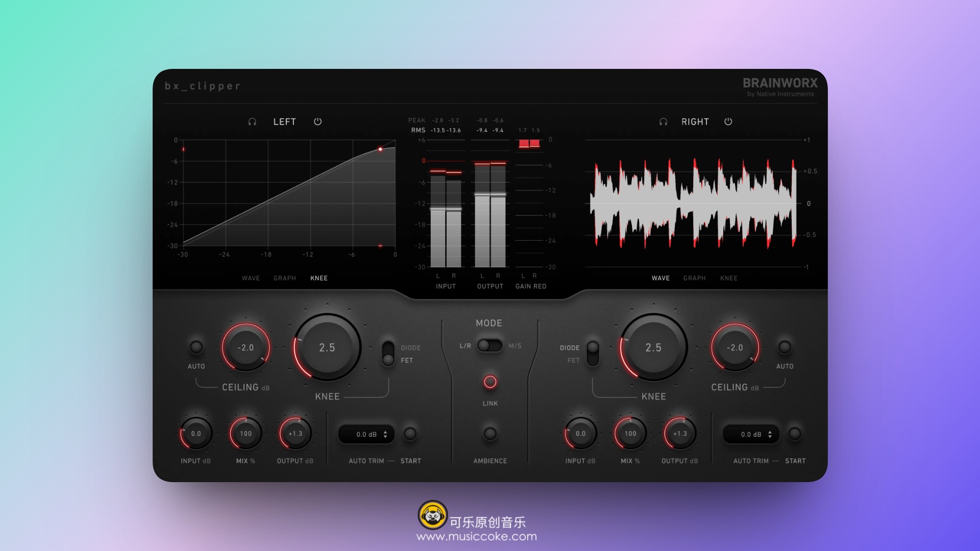Flip the MODE switch between L/R and M/S
The width and height of the screenshot is (980, 551).
pyautogui.click(x=489, y=346)
